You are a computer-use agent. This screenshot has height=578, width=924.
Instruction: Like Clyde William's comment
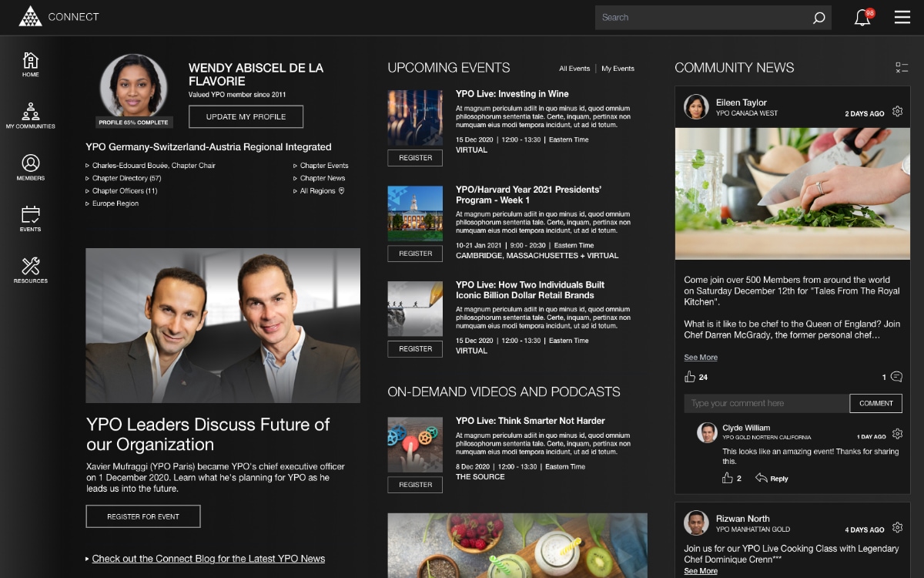click(x=728, y=478)
